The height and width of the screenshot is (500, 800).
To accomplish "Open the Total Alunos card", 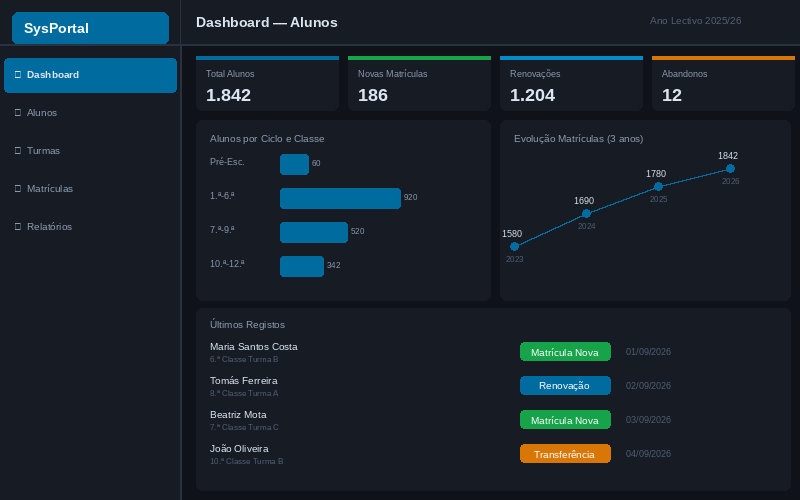I will pos(267,83).
